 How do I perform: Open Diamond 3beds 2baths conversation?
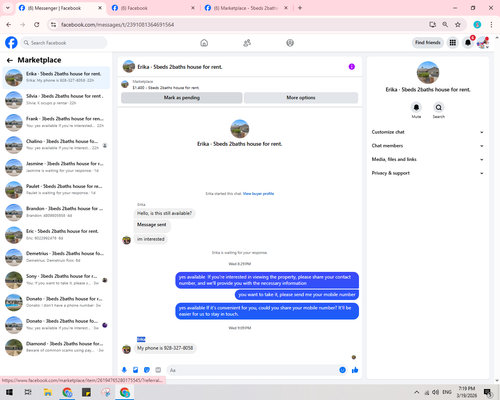56,347
